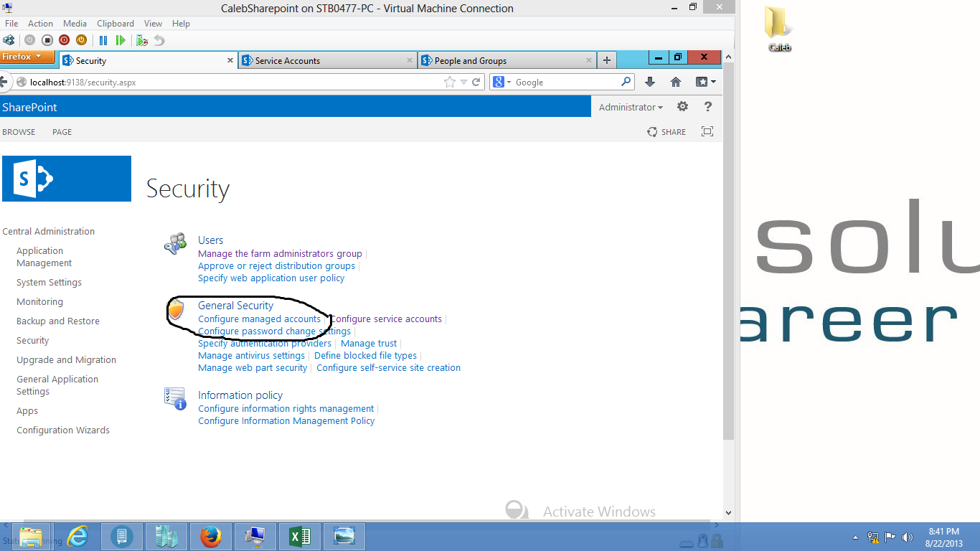Toggle focus on content icon next to SHARE
This screenshot has width=980, height=551.
point(707,131)
